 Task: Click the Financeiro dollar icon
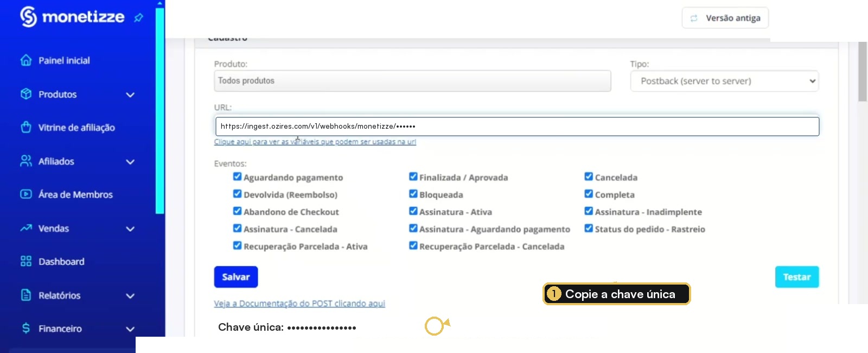(x=26, y=328)
